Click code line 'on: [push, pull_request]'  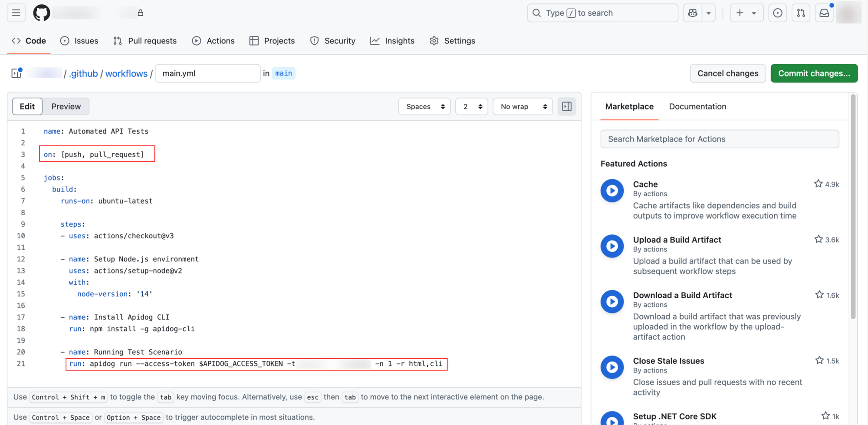tap(94, 155)
